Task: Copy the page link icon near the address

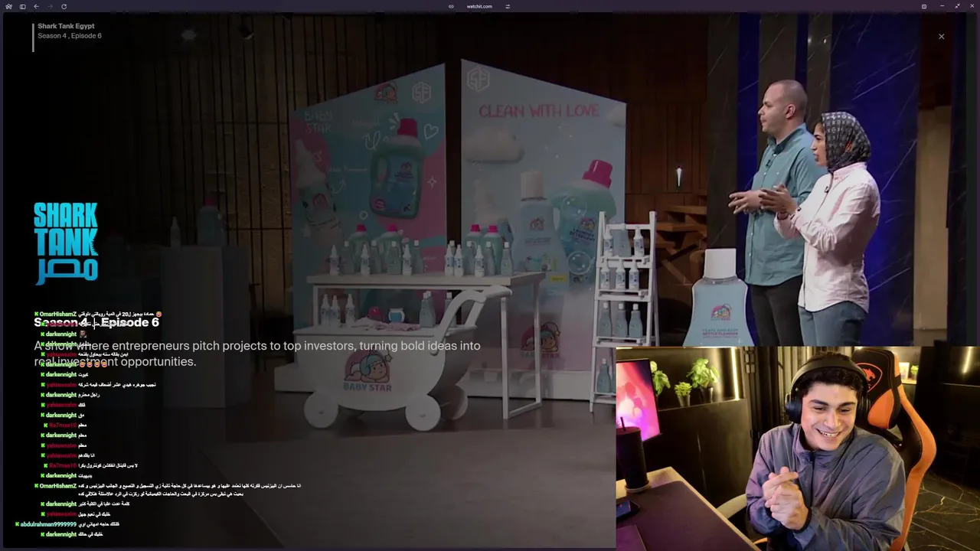Action: click(x=451, y=6)
